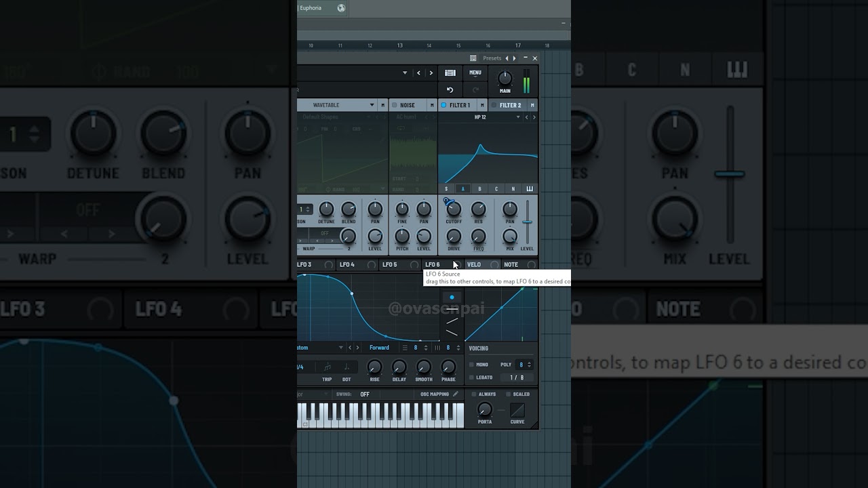Click the VELO source drag icon
This screenshot has height=488, width=868.
pyautogui.click(x=494, y=265)
